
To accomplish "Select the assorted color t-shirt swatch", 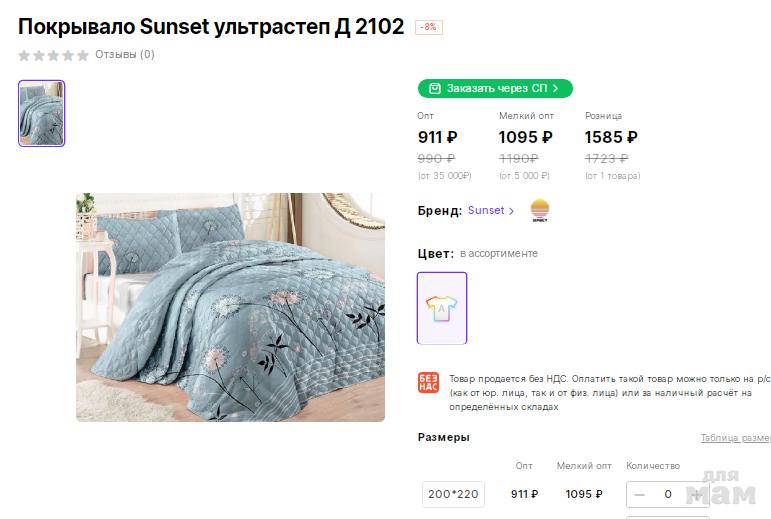I will click(442, 308).
